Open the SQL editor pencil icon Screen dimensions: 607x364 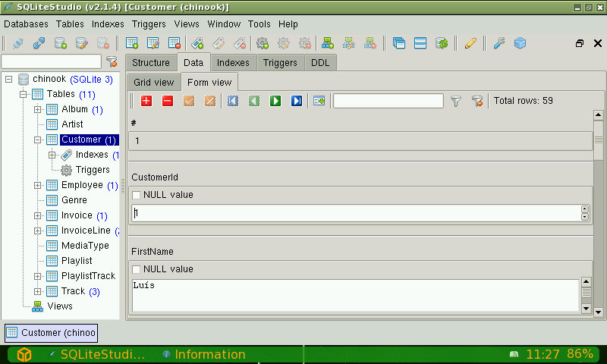pyautogui.click(x=470, y=43)
